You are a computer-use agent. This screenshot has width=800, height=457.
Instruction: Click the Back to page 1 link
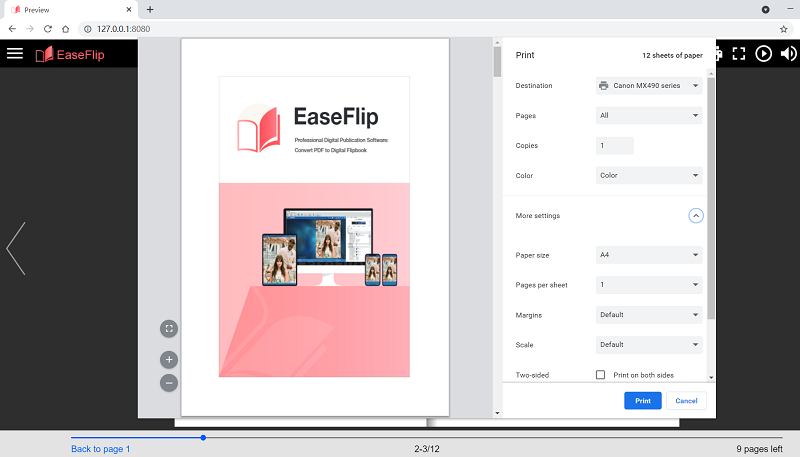100,449
